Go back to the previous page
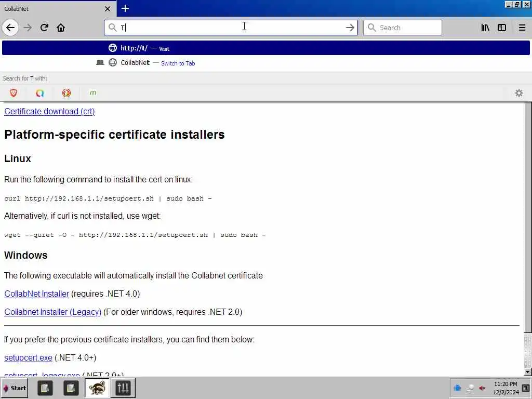532x399 pixels. point(10,28)
